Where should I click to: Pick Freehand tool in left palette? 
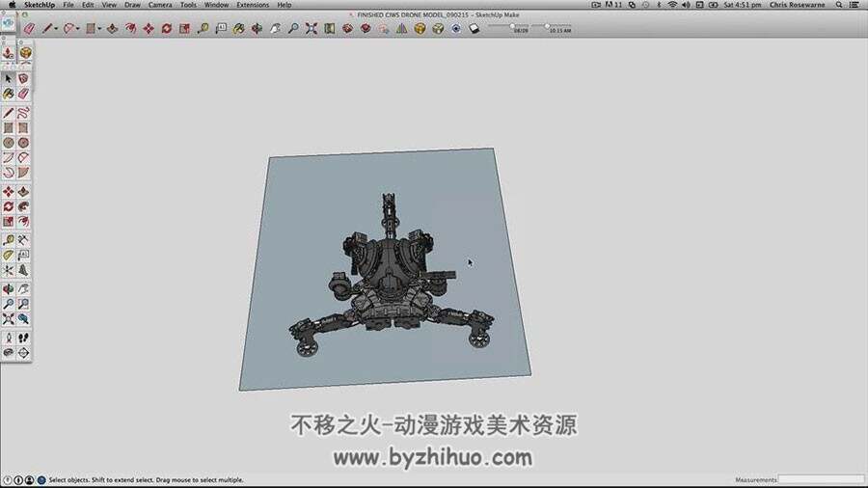(x=23, y=114)
